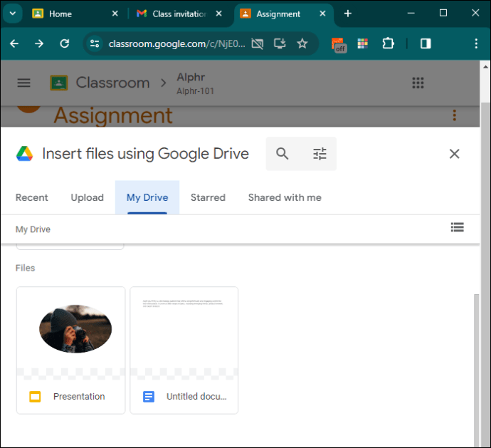Close the Insert files dialog
Screen dimensions: 491x448
point(455,154)
